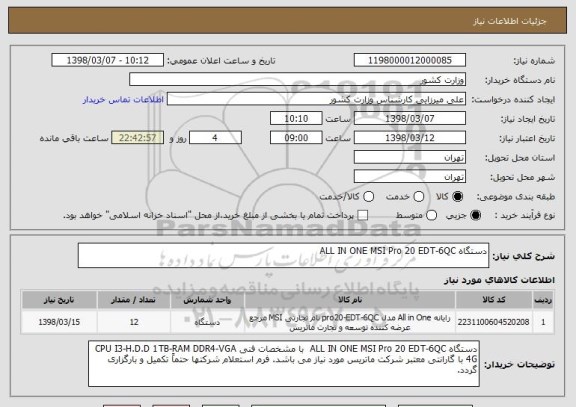Click the ایجاد کننده درخواست field
This screenshot has height=407, width=576.
click(x=316, y=100)
